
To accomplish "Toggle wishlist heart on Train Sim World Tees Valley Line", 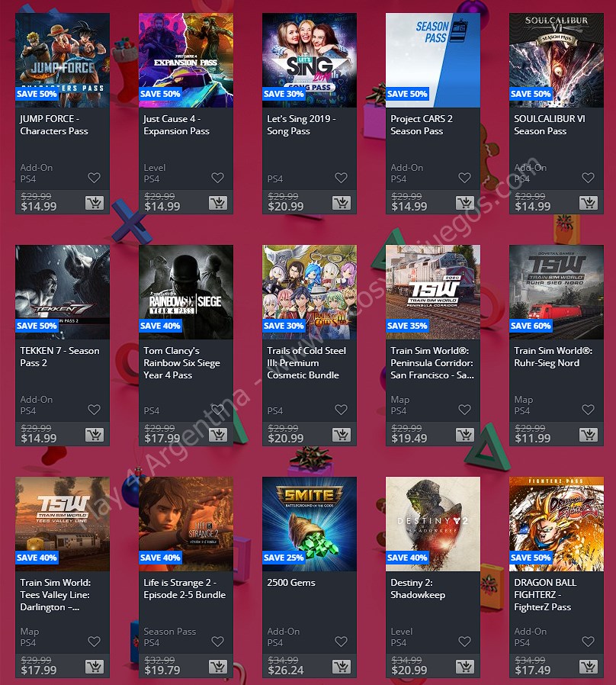I will tap(94, 642).
